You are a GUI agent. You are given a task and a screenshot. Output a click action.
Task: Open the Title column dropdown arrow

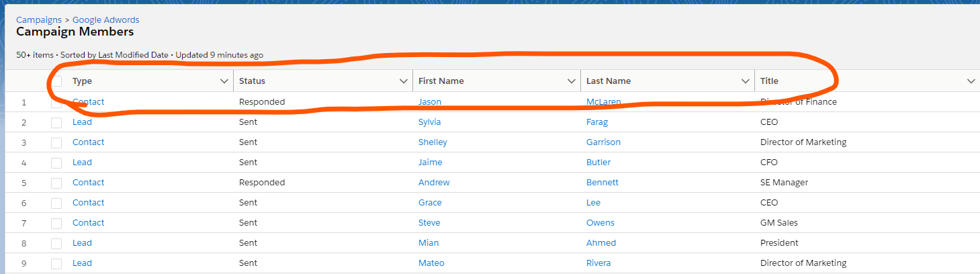[x=971, y=81]
